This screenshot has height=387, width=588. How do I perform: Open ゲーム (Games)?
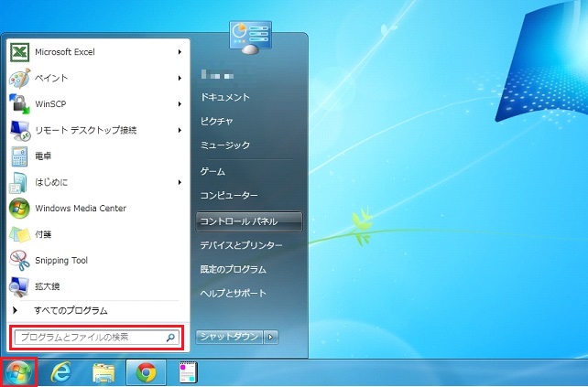coord(212,172)
